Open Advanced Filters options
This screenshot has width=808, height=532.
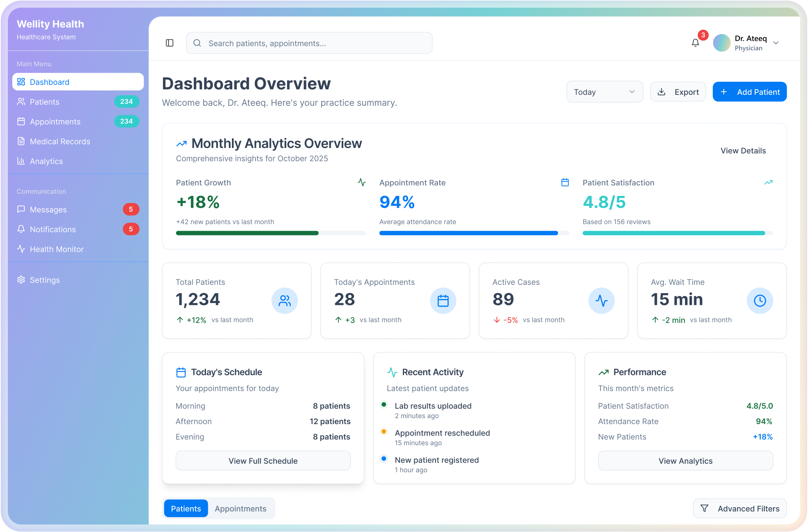click(739, 508)
